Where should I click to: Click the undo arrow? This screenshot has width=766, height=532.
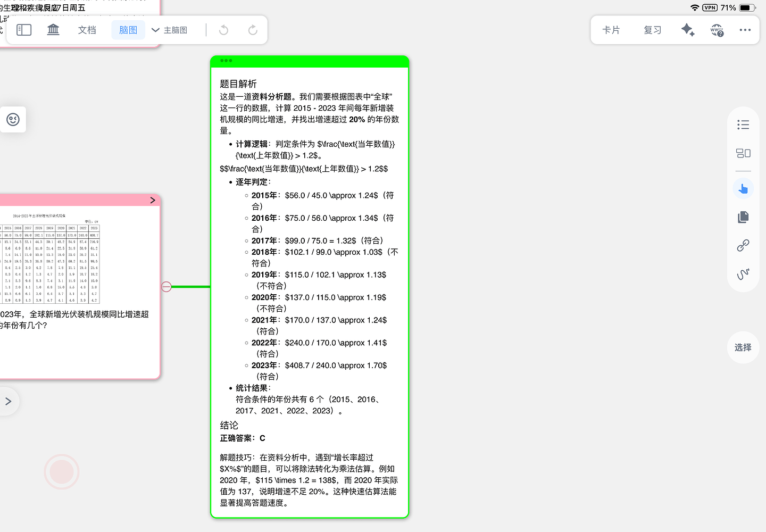[223, 30]
